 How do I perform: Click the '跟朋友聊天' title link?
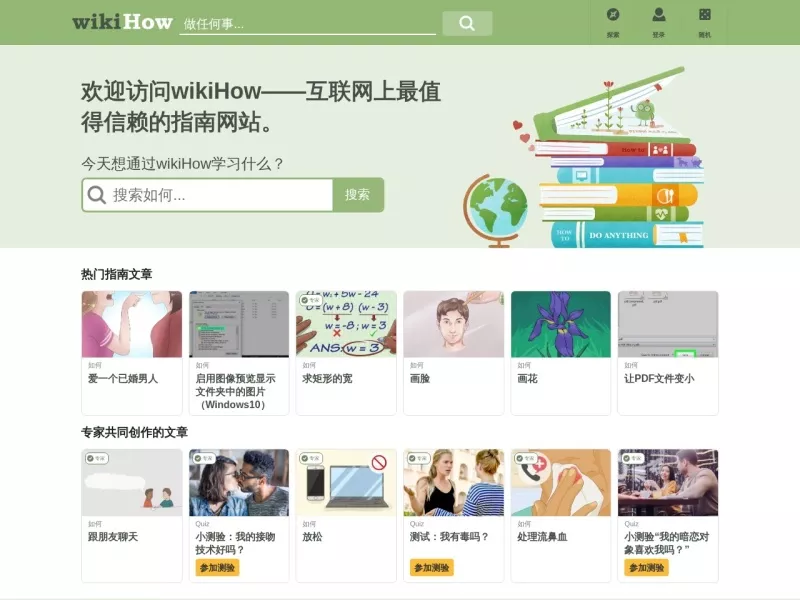pos(113,537)
